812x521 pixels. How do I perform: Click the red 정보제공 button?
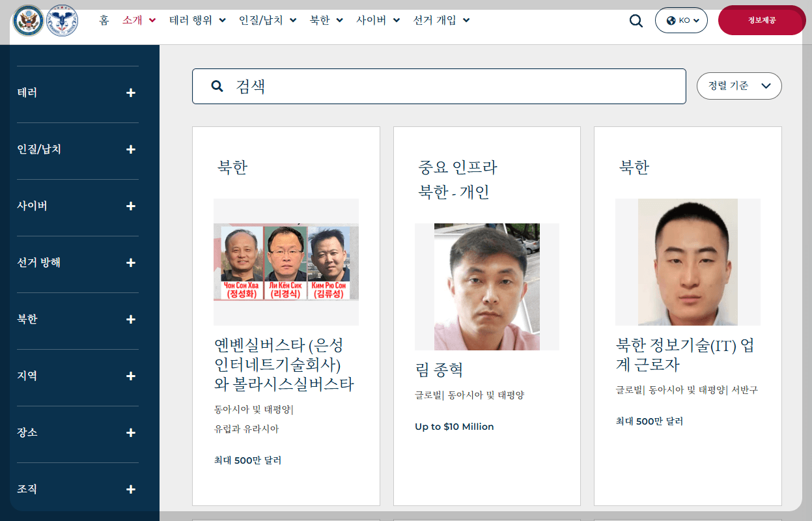pyautogui.click(x=761, y=20)
